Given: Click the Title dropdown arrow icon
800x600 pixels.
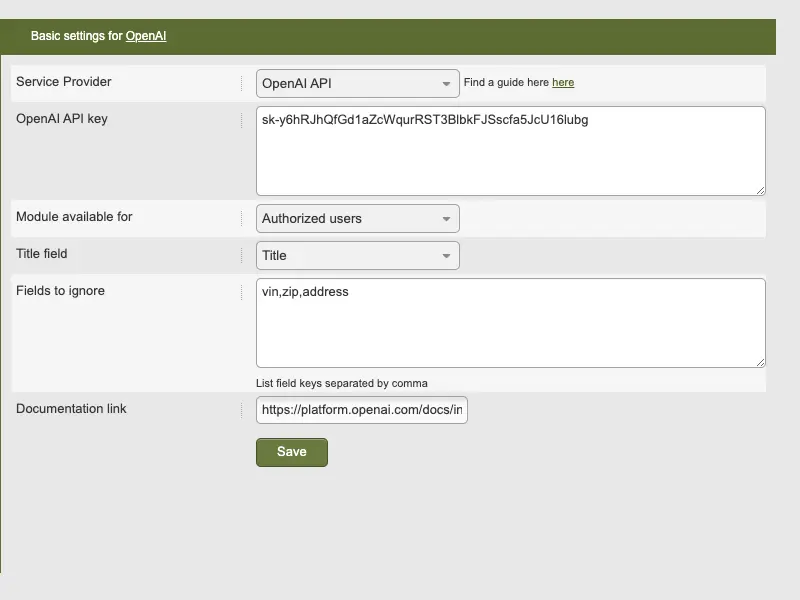Looking at the screenshot, I should coord(446,256).
